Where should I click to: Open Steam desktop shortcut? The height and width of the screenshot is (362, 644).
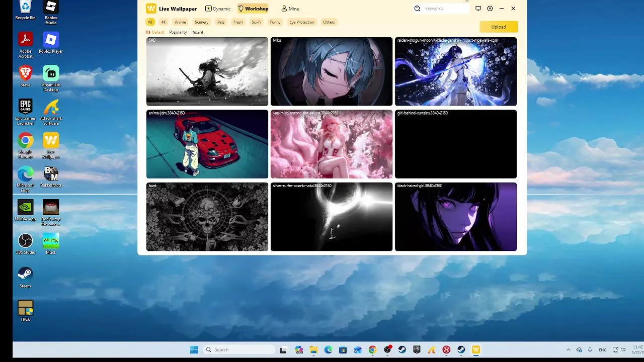click(25, 277)
